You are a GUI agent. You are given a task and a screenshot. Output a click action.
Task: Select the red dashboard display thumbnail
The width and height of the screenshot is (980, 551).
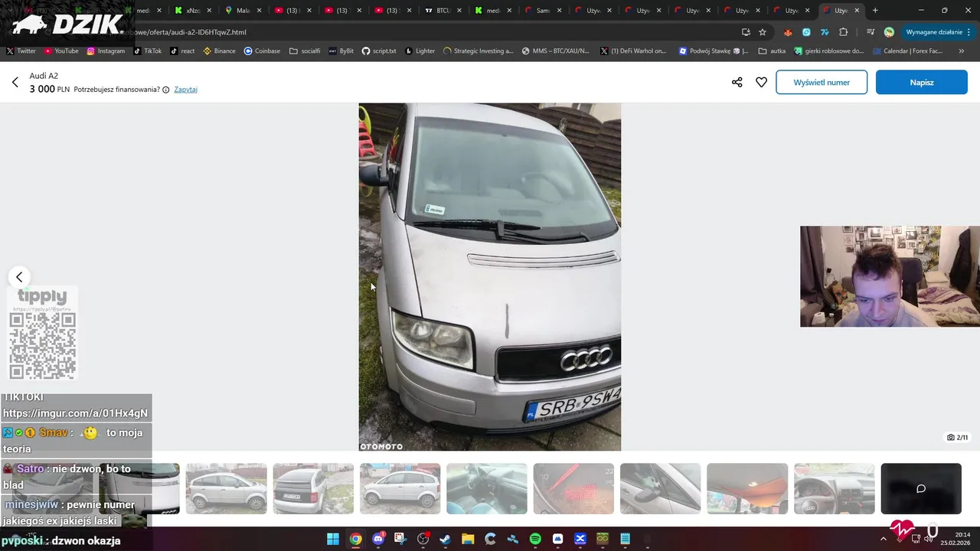573,488
